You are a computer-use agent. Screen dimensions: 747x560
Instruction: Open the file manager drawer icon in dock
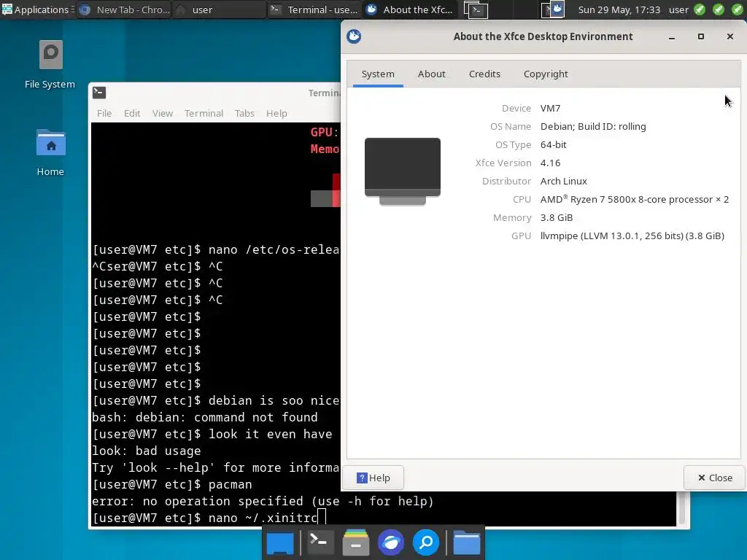pyautogui.click(x=355, y=542)
